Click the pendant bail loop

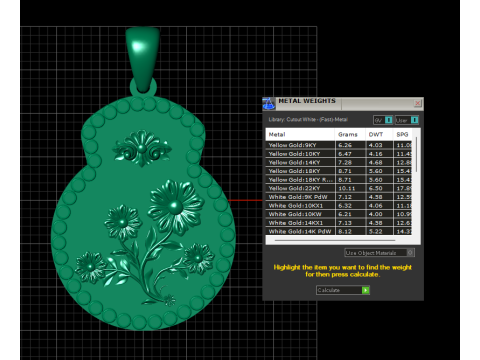pos(143,59)
